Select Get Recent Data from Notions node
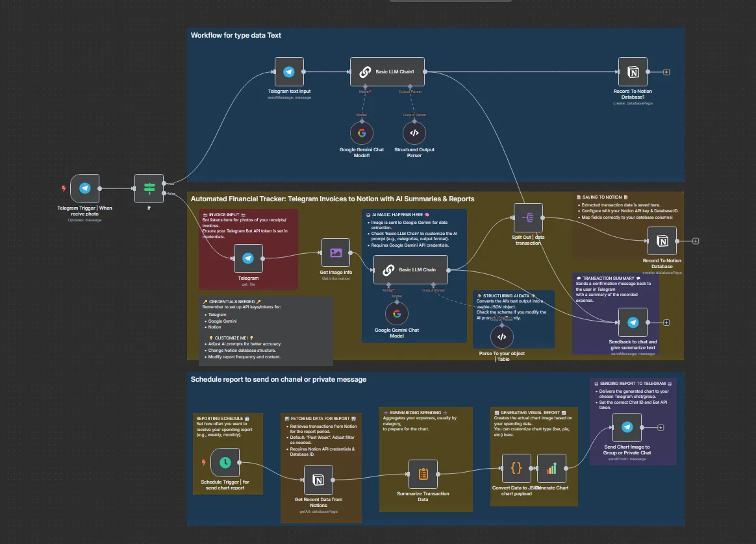756x544 pixels. click(x=318, y=480)
